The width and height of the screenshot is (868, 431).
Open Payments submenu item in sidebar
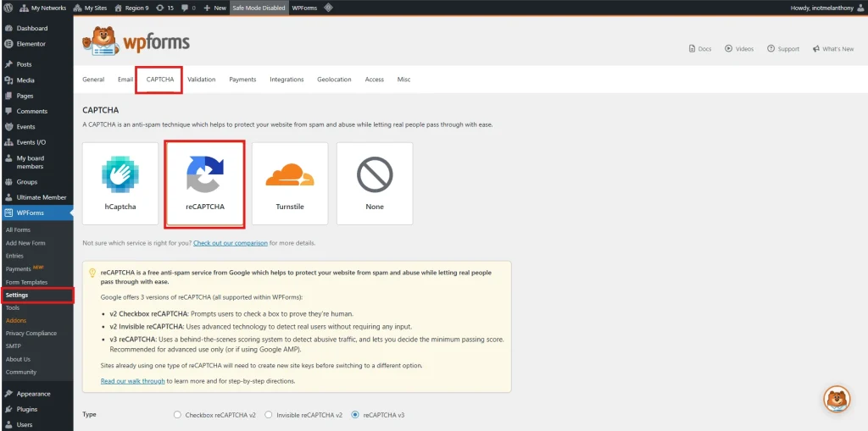pos(19,269)
